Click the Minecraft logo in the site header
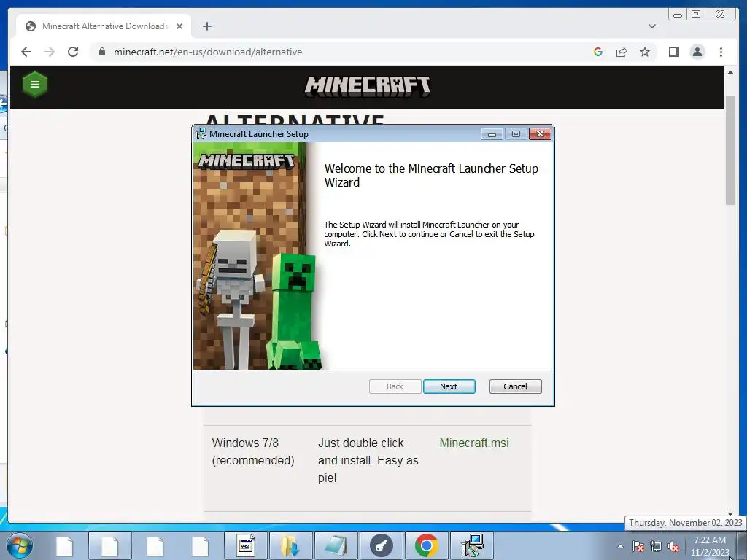The image size is (747, 560). (368, 86)
